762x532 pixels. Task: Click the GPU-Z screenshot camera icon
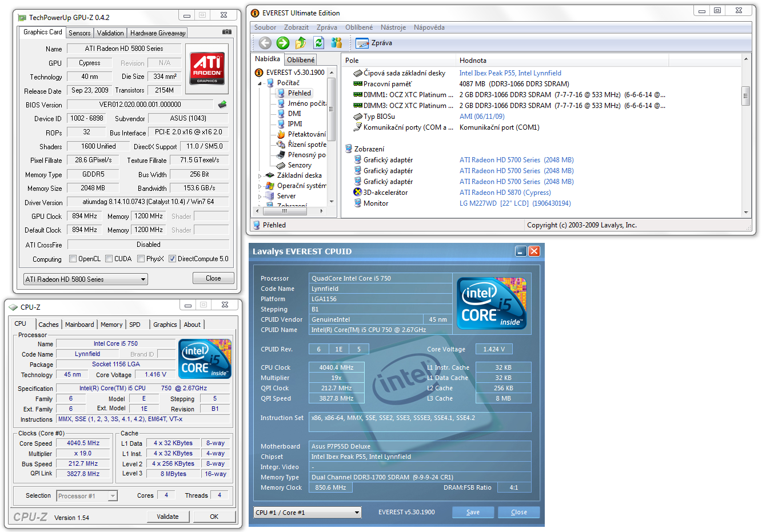[227, 32]
